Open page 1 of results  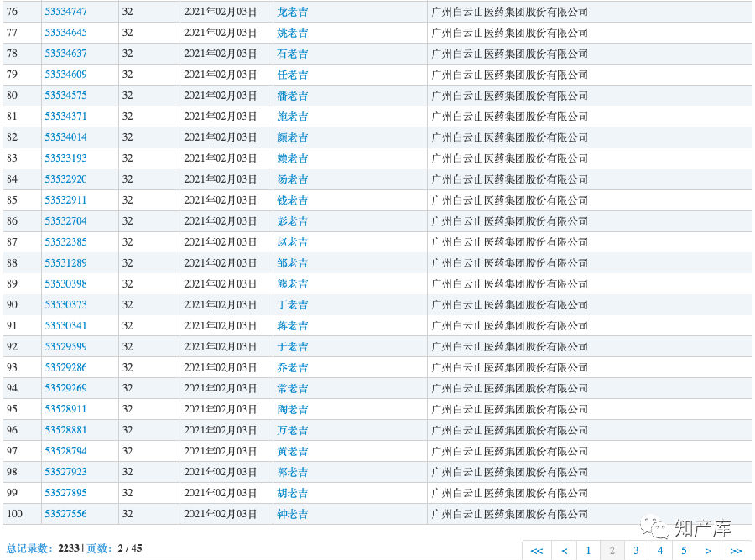pyautogui.click(x=588, y=551)
